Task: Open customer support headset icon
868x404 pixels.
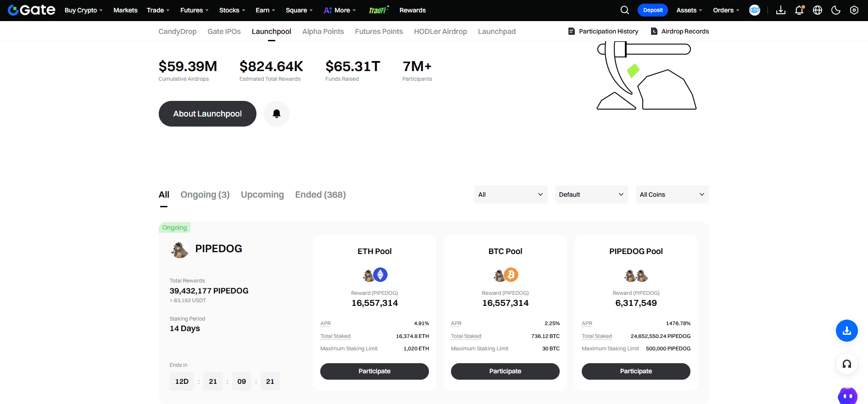Action: click(x=847, y=364)
